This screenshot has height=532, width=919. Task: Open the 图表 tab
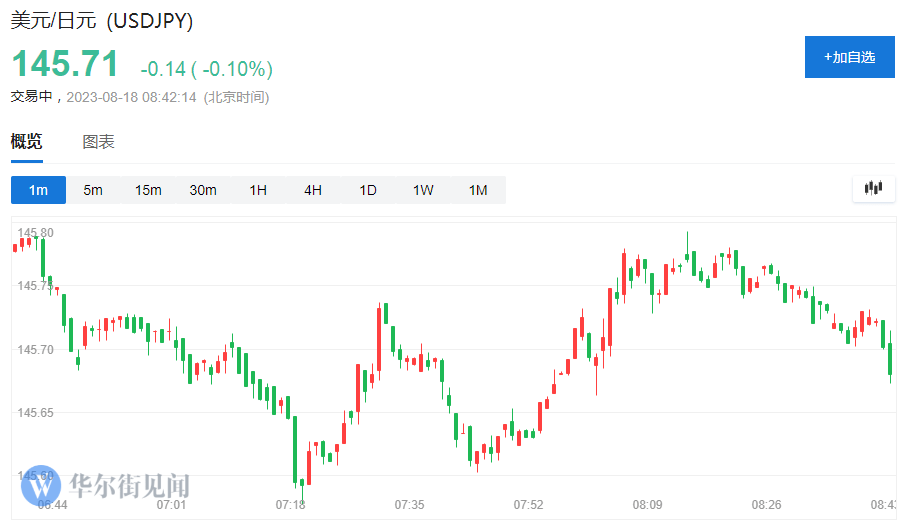[x=98, y=142]
